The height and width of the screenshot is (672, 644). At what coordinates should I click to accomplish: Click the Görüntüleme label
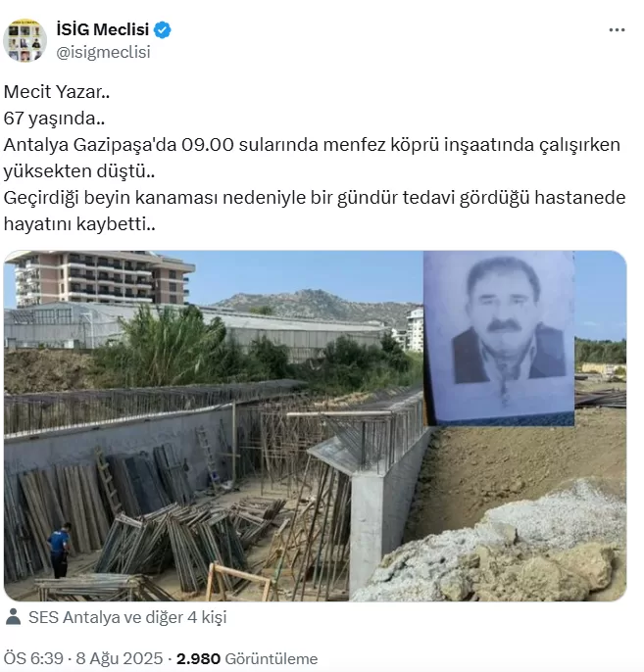pyautogui.click(x=272, y=658)
